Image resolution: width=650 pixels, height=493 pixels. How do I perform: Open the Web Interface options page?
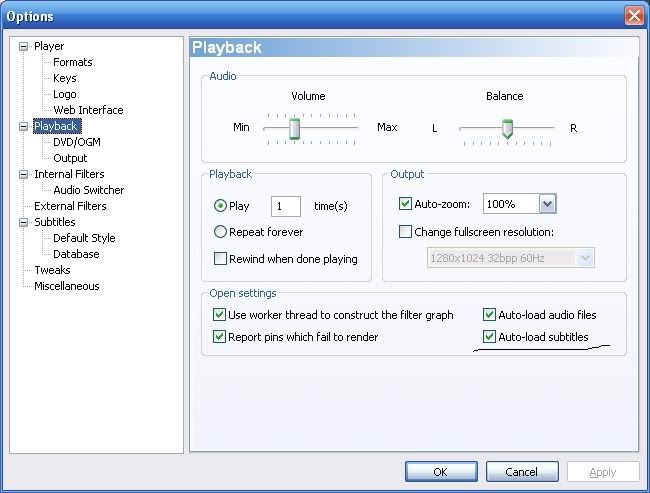point(88,110)
